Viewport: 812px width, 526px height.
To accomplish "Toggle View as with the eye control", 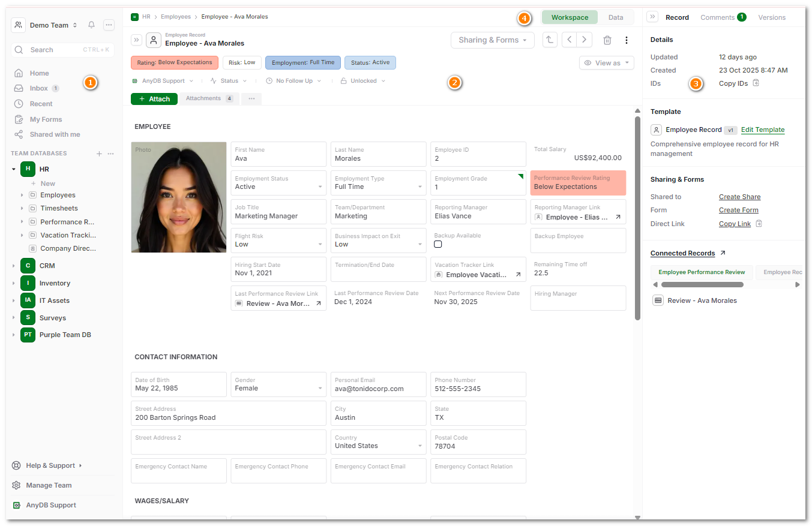I will coord(606,62).
